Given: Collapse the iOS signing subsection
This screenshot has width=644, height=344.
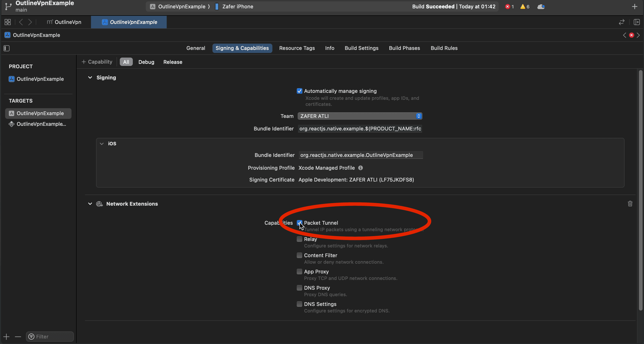Looking at the screenshot, I should coord(101,143).
